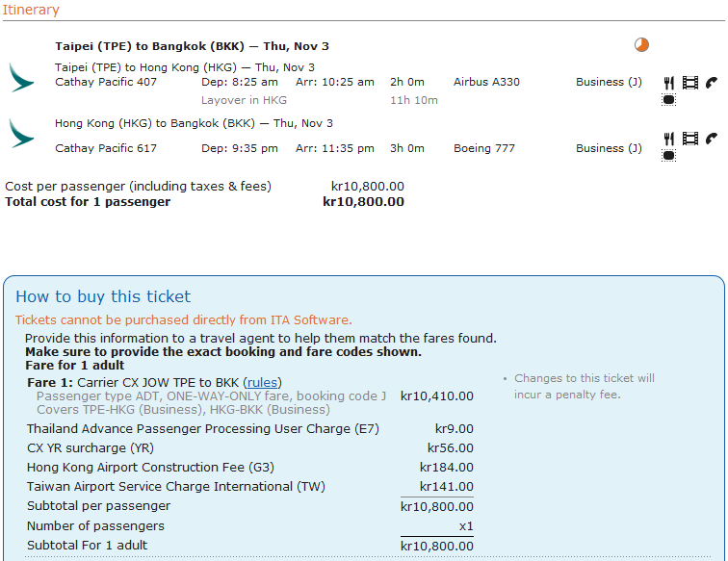This screenshot has width=728, height=561.
Task: Click the bold total cost kr10,800.00 amount
Action: tap(363, 202)
